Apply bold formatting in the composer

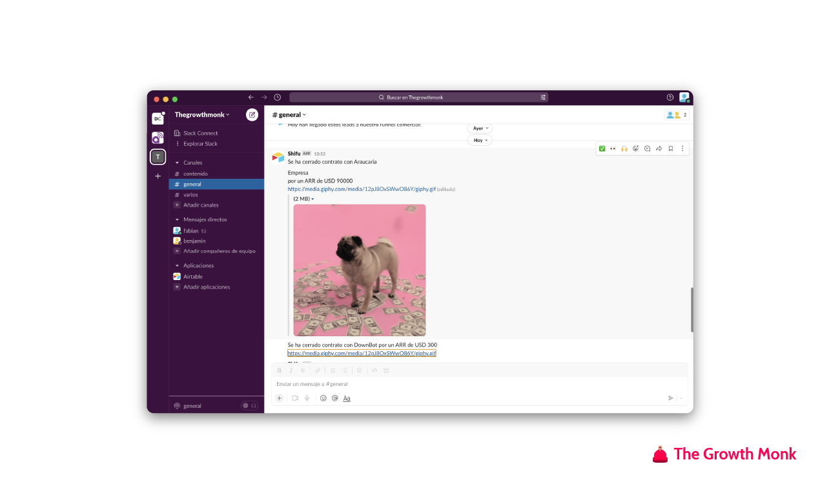click(x=280, y=370)
